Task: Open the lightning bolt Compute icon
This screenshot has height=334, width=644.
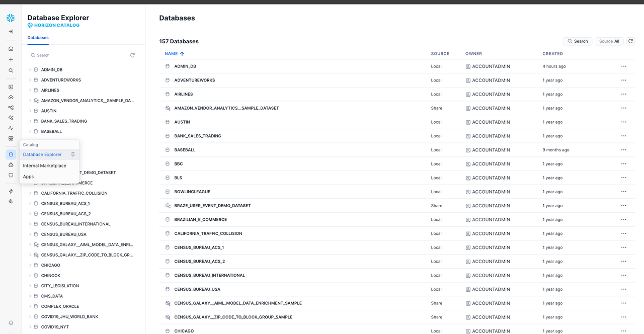Action: click(11, 191)
